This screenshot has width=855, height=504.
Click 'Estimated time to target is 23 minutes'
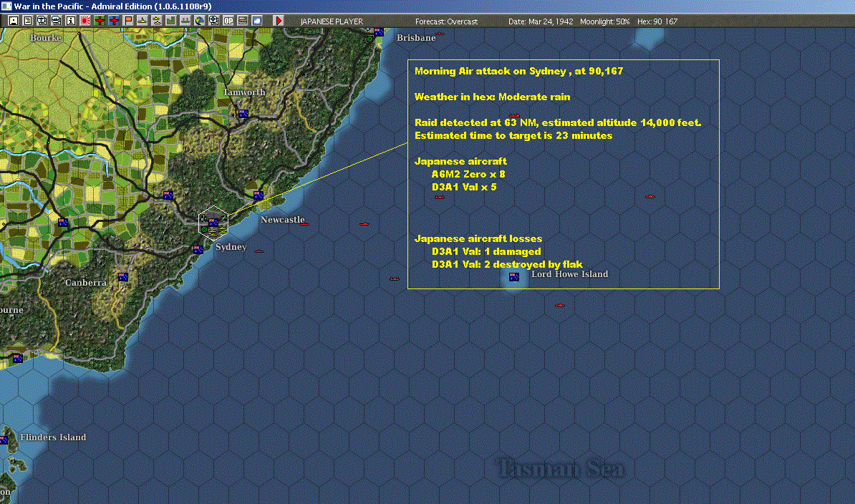(513, 136)
